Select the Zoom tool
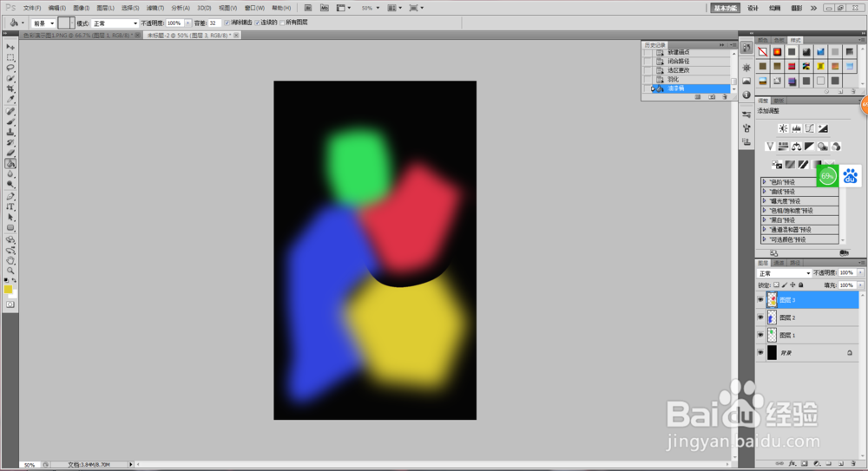The width and height of the screenshot is (868, 471). [x=10, y=271]
